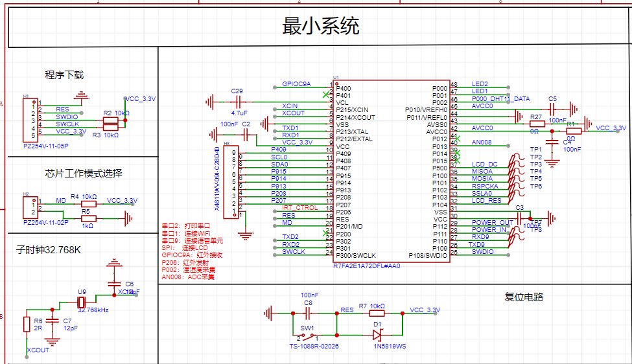The height and width of the screenshot is (364, 632).
Task: Select the H8 X4611WV connector symbol
Action: (231, 182)
